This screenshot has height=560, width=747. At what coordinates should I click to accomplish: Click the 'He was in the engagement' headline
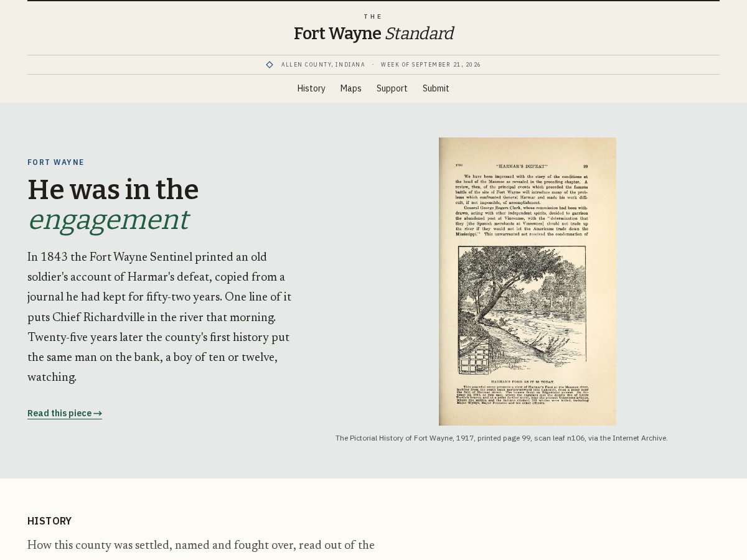click(x=113, y=205)
